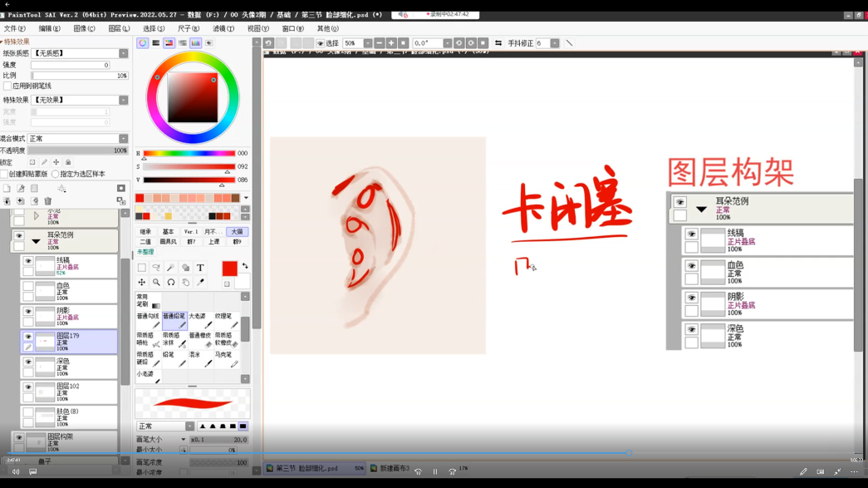
Task: Open the 混合模式 blend mode dropdown
Action: point(124,139)
